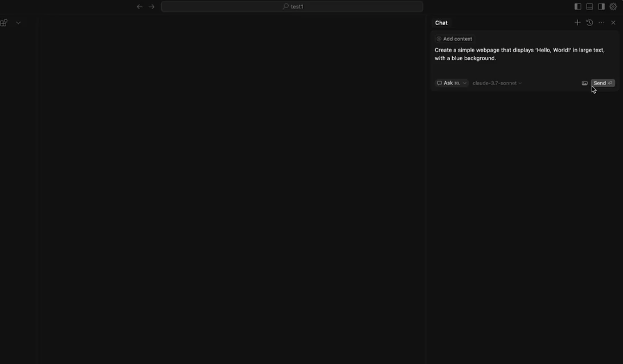Open chat history clock icon
Viewport: 623px width, 364px height.
589,23
